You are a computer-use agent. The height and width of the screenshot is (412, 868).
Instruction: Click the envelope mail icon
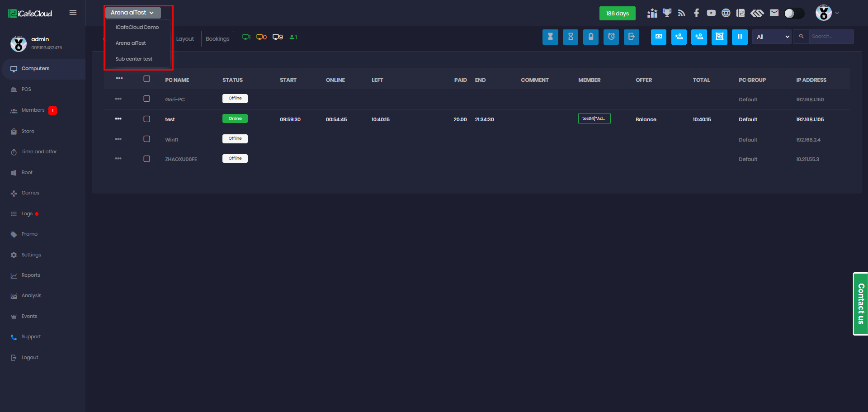coord(774,13)
